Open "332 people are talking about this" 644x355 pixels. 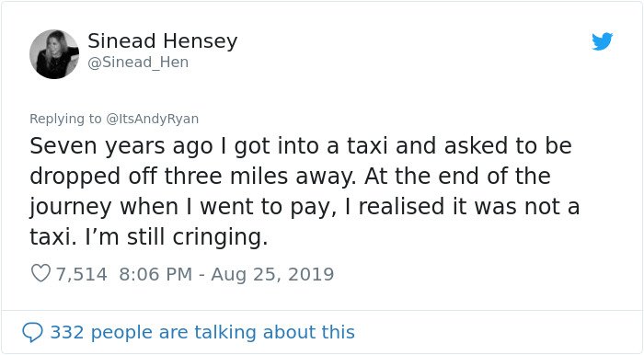point(202,332)
